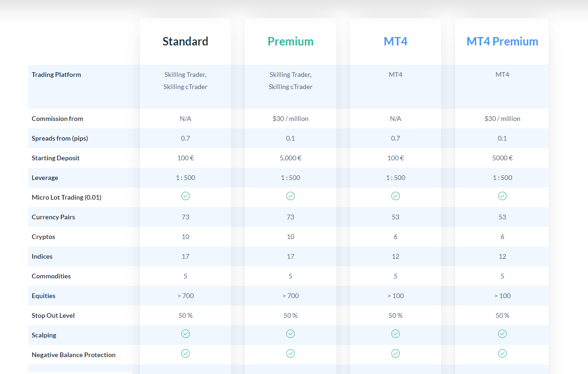Viewport: 588px width, 374px height.
Task: Click Skilling Trader text in Standard column
Action: [x=185, y=75]
